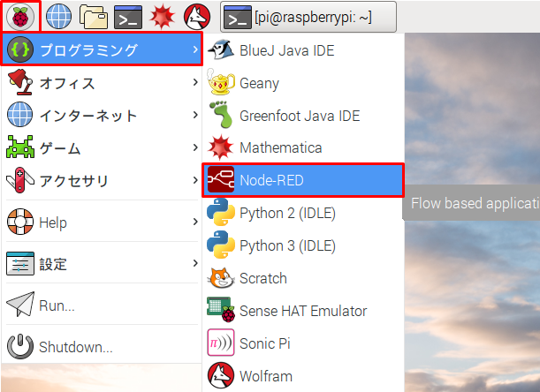The height and width of the screenshot is (392, 540).
Task: Select the Help menu label
Action: (x=53, y=222)
